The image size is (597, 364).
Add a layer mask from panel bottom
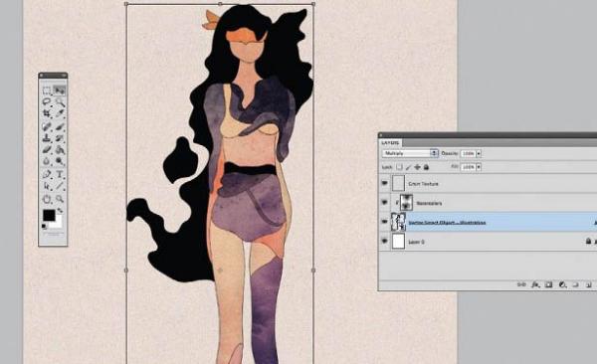pos(548,284)
